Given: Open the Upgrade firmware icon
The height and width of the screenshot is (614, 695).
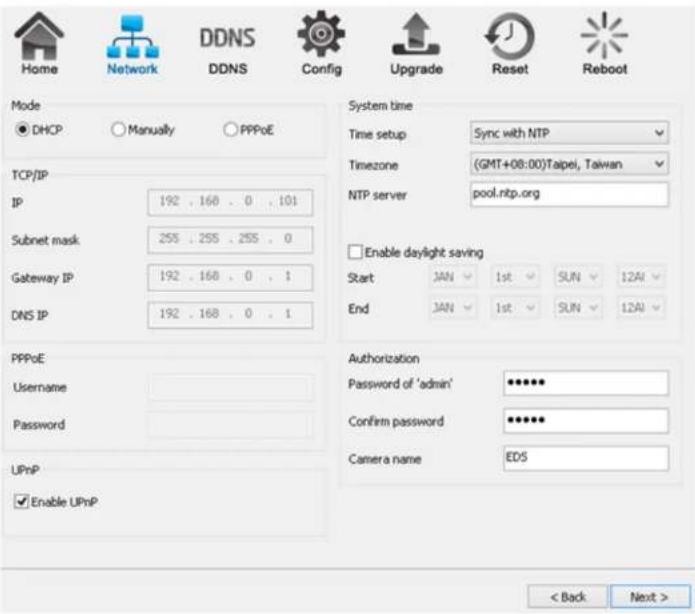Looking at the screenshot, I should tap(416, 44).
